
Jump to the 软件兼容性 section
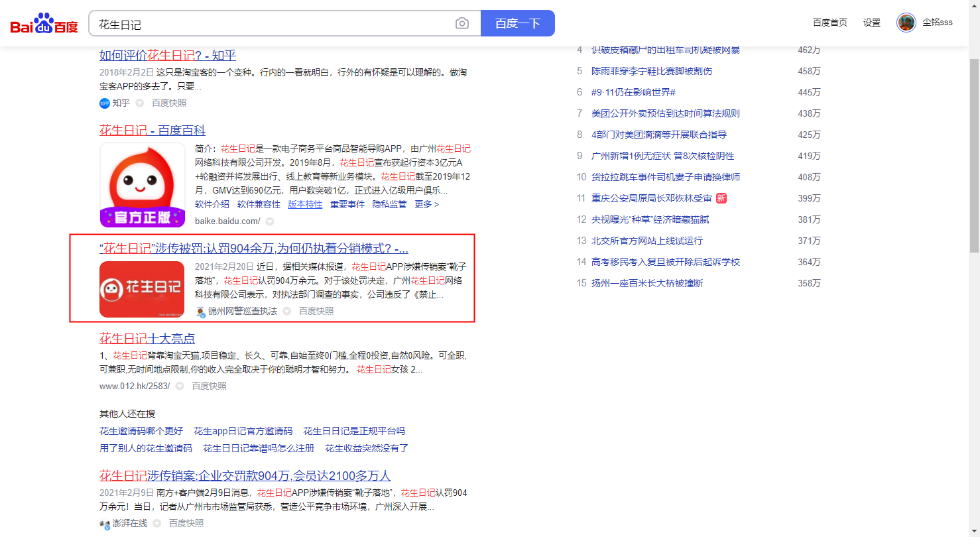pos(259,204)
